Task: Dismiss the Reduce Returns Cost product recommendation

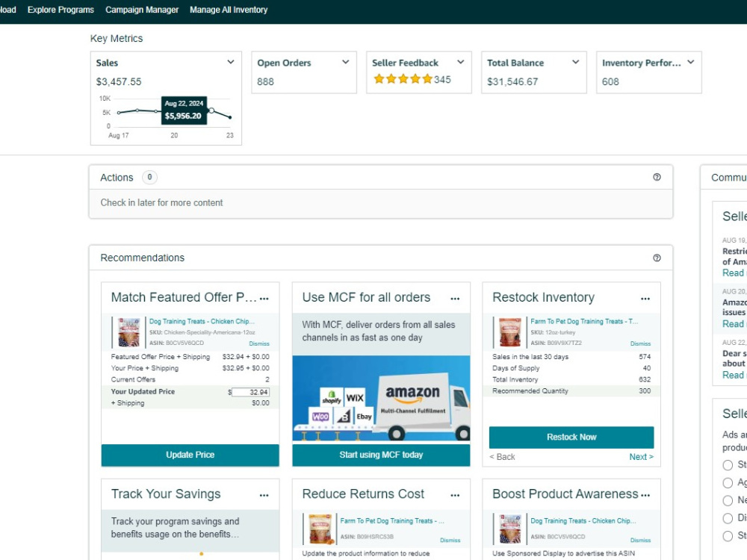Action: (x=450, y=540)
